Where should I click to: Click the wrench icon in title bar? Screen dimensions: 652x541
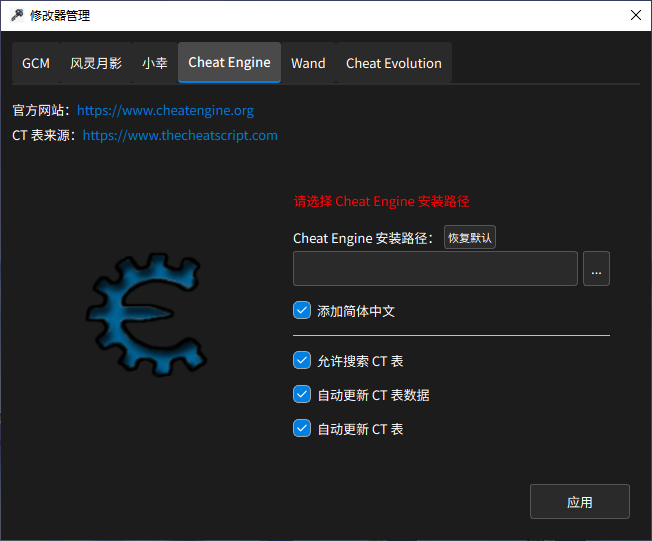click(17, 15)
